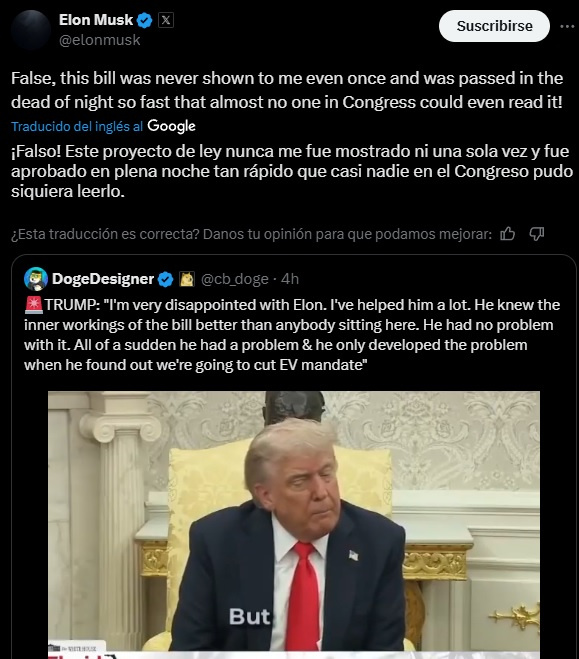The image size is (579, 659).
Task: Click the thumbs down translation feedback
Action: [537, 234]
